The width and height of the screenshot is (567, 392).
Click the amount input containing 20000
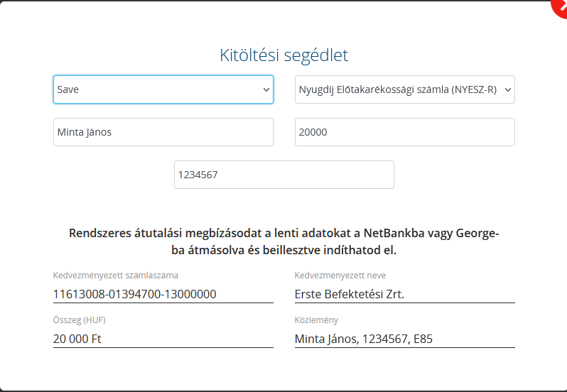[404, 132]
